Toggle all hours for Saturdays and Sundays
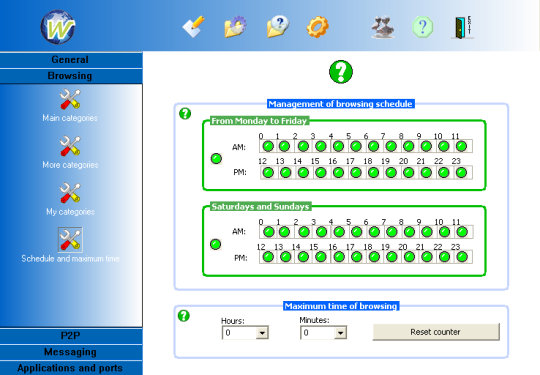This screenshot has width=540, height=375. (216, 244)
